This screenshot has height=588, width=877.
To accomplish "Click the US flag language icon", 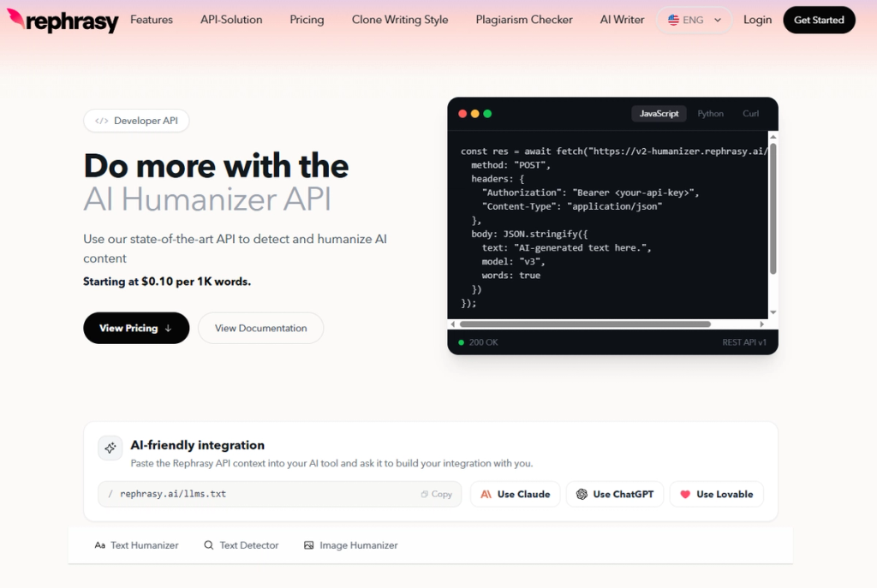I will point(673,21).
